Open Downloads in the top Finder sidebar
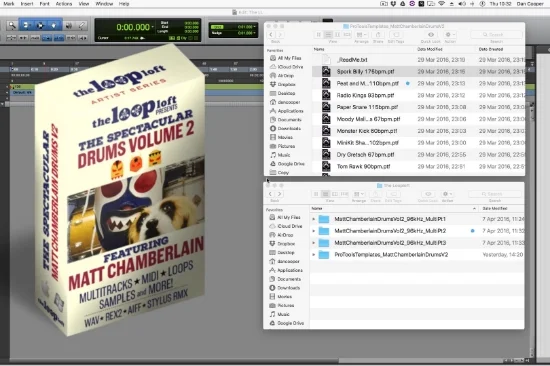 pyautogui.click(x=285, y=128)
